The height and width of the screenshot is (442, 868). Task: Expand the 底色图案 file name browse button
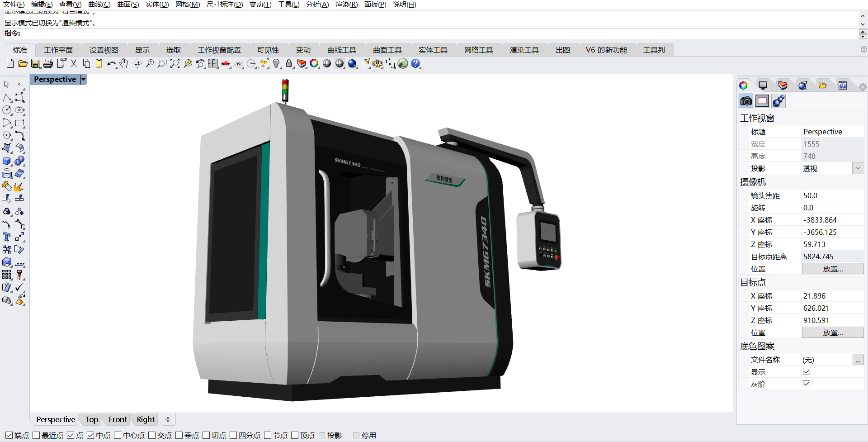[858, 359]
